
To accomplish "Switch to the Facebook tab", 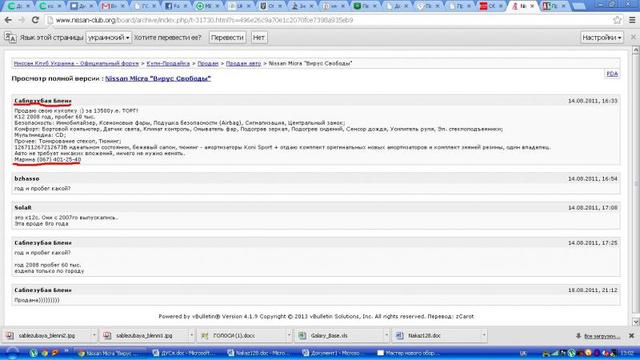I will click(x=177, y=6).
